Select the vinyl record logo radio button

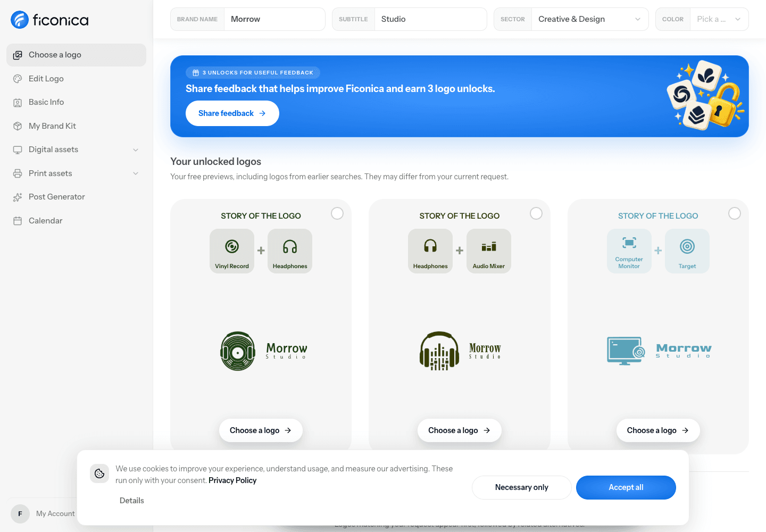(337, 213)
